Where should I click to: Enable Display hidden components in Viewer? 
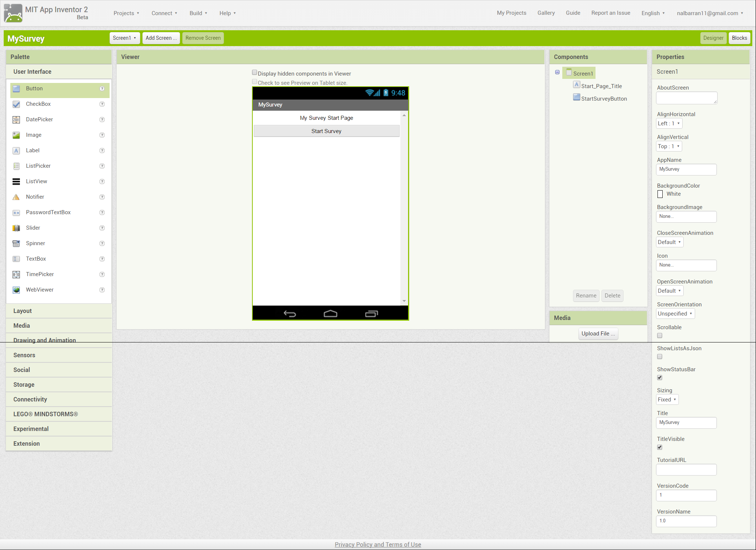[x=255, y=73]
